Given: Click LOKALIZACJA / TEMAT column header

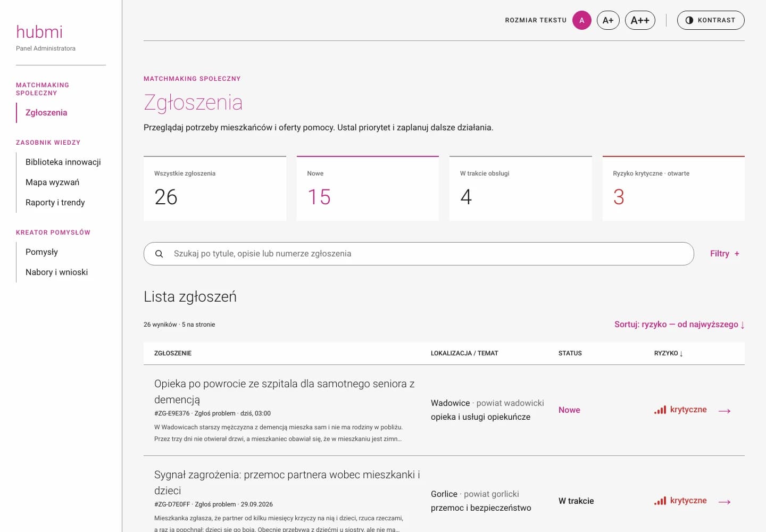Looking at the screenshot, I should 464,353.
